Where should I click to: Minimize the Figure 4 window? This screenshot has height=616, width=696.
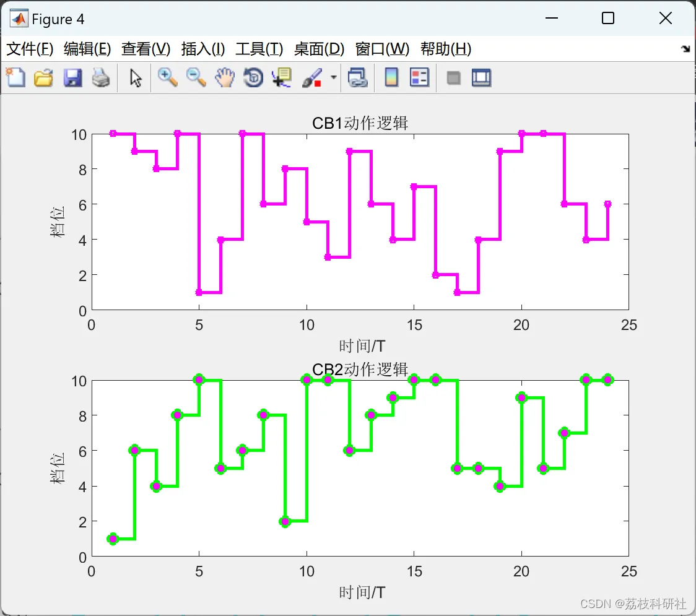pos(551,18)
